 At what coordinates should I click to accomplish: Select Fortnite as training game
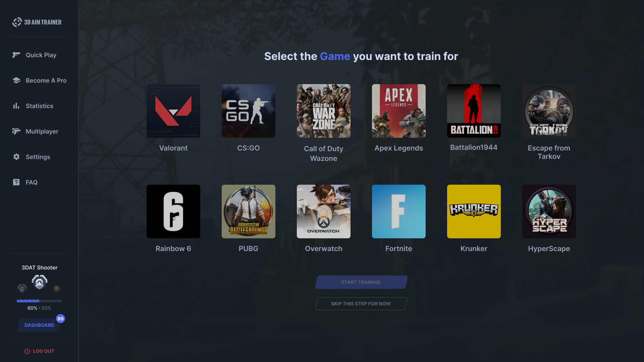click(x=398, y=211)
